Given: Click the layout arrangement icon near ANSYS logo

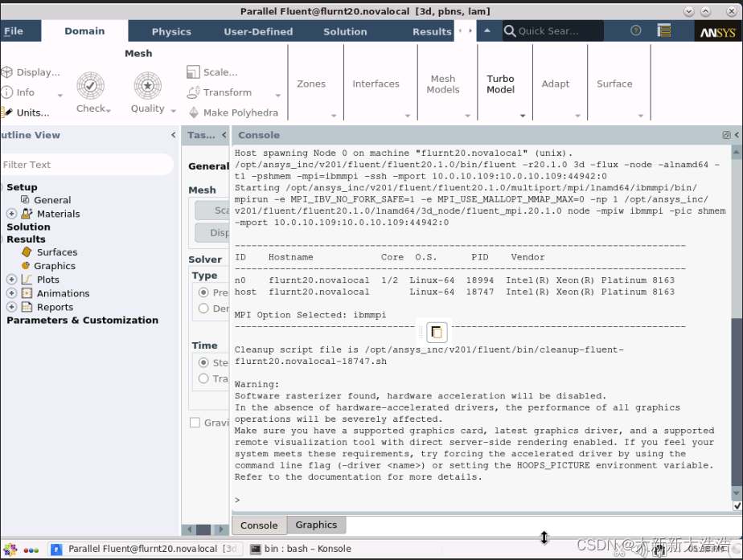Looking at the screenshot, I should point(664,31).
